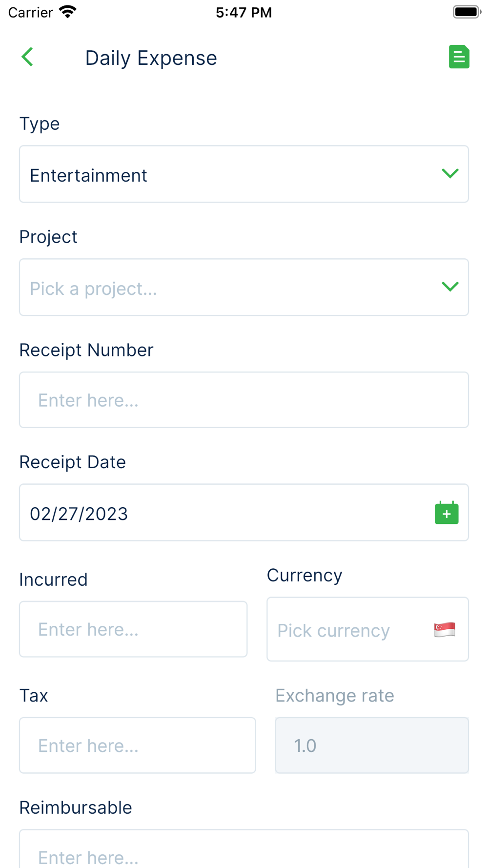Focus the Receipt Number input field
The image size is (488, 868).
[x=244, y=400]
